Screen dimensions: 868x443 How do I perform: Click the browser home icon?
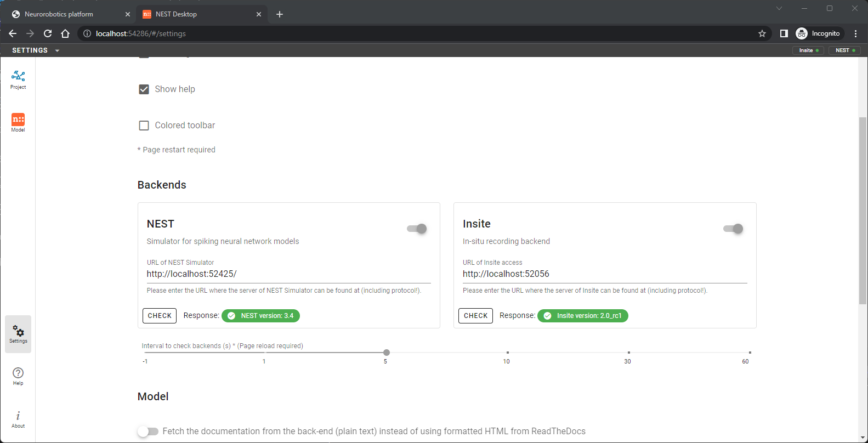point(65,33)
